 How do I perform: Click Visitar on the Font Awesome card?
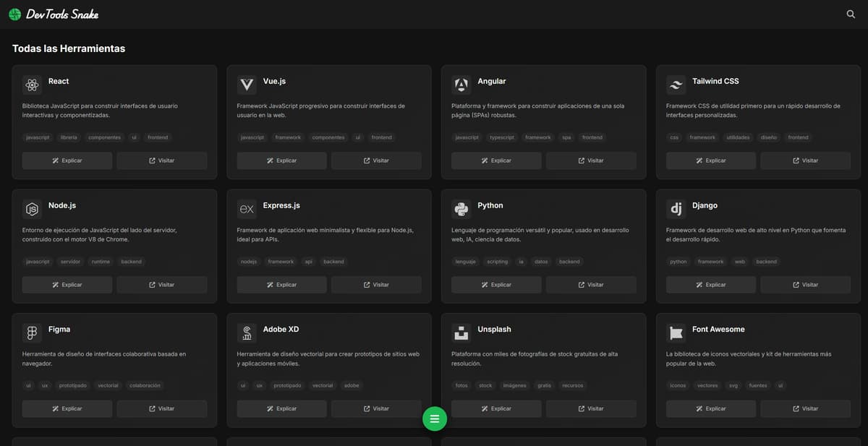point(806,408)
